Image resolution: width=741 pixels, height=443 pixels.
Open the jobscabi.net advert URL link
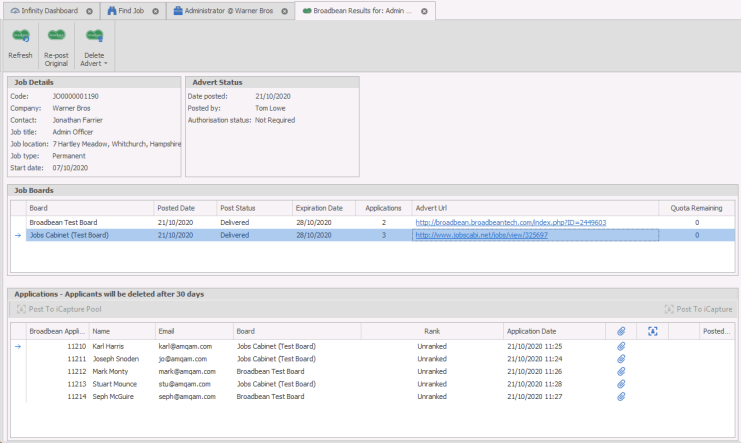[481, 235]
